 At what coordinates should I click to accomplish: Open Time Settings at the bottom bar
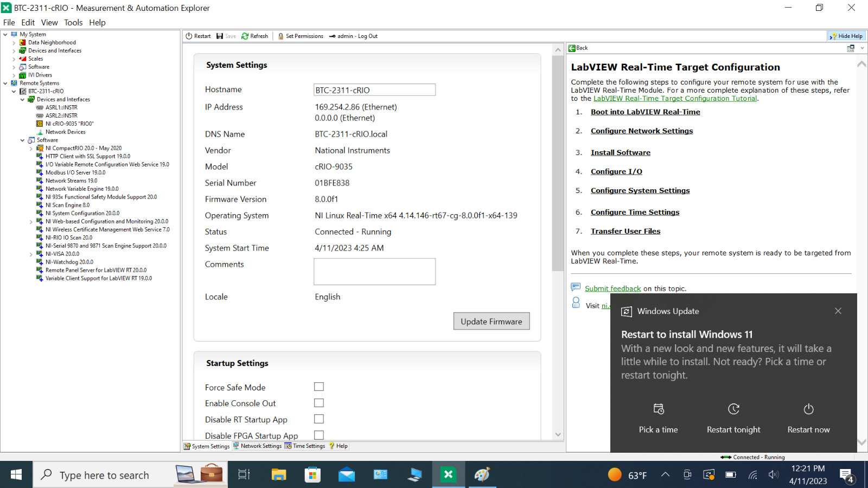click(305, 446)
